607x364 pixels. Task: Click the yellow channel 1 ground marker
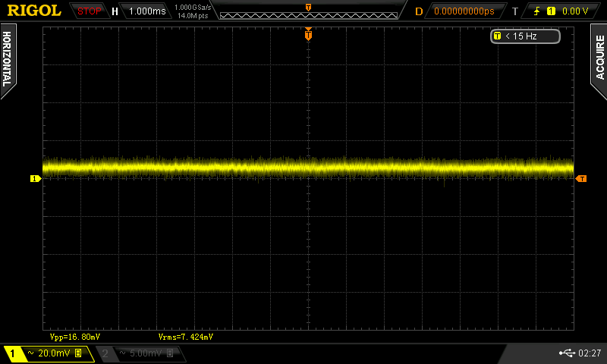click(x=35, y=178)
